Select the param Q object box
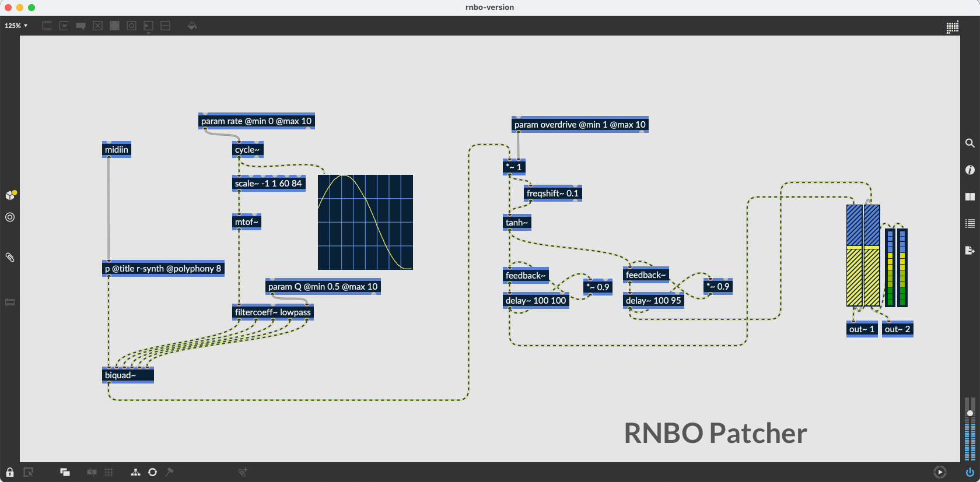Image resolution: width=980 pixels, height=482 pixels. 323,287
